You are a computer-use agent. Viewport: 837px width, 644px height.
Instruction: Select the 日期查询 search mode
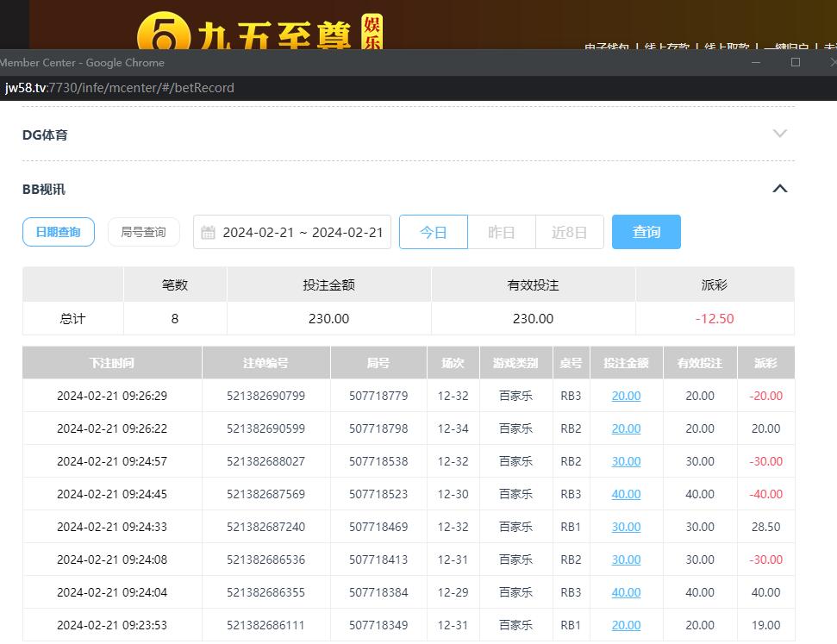pos(59,232)
